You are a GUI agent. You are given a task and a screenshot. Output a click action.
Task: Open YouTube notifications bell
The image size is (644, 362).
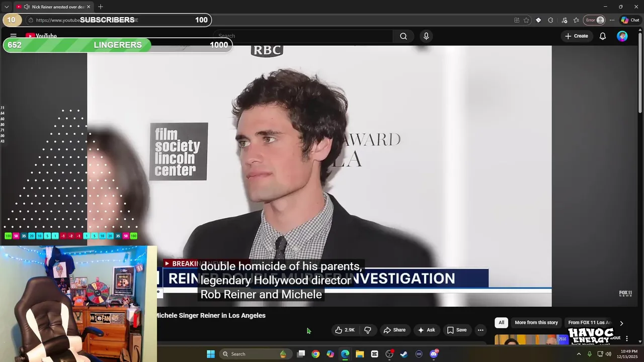[602, 36]
